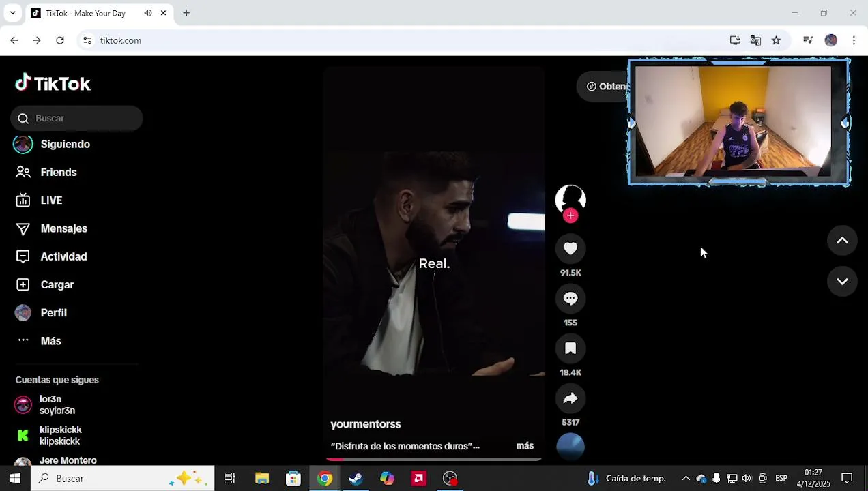Open Perfil from the sidebar
The image size is (868, 491).
[42, 313]
